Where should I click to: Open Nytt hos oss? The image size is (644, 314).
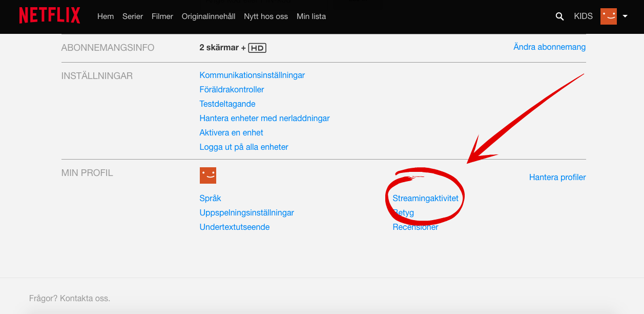coord(266,16)
